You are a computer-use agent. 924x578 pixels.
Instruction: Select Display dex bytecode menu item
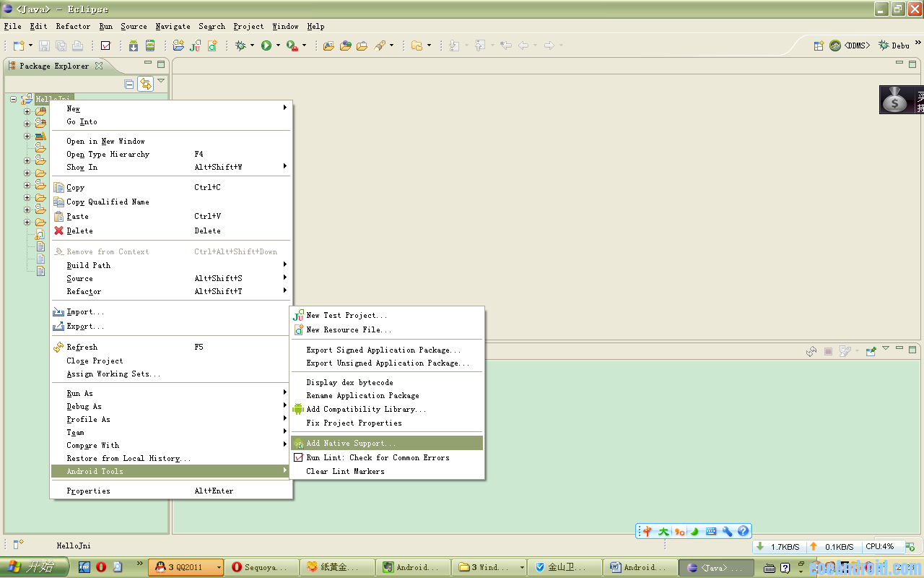pyautogui.click(x=387, y=382)
